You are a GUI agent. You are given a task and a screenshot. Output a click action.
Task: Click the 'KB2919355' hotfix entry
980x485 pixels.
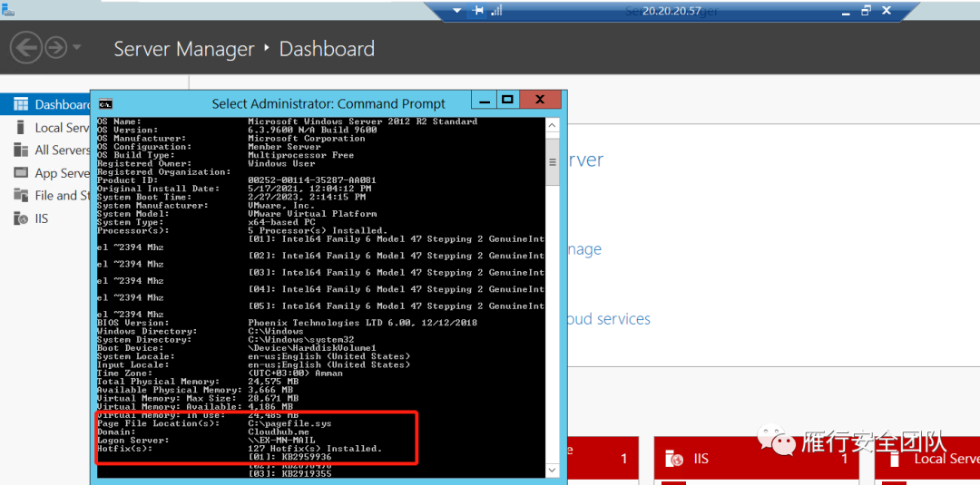[x=307, y=474]
